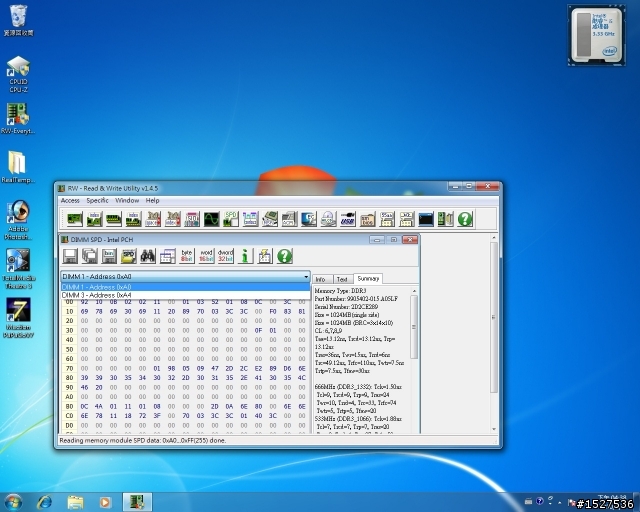This screenshot has height=512, width=640.
Task: Click the green Help icon in DIMM SPD toolbar
Action: [284, 256]
